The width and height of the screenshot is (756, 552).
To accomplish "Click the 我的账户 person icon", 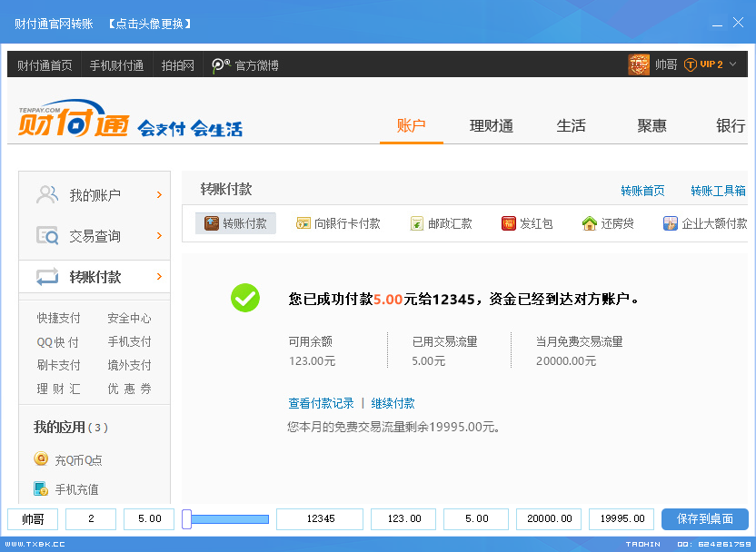I will [47, 194].
